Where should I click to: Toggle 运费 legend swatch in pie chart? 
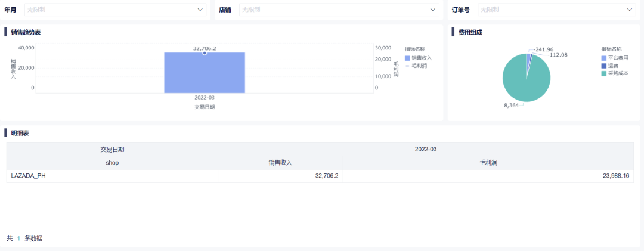[603, 66]
